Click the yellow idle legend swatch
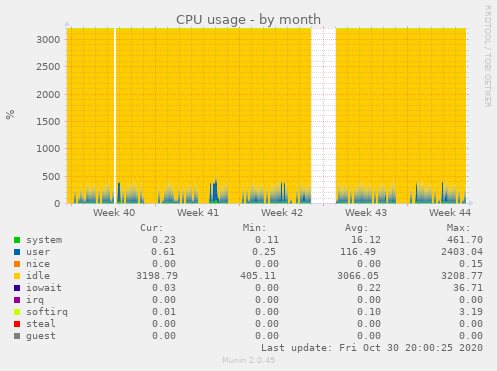497x371 pixels. click(17, 276)
